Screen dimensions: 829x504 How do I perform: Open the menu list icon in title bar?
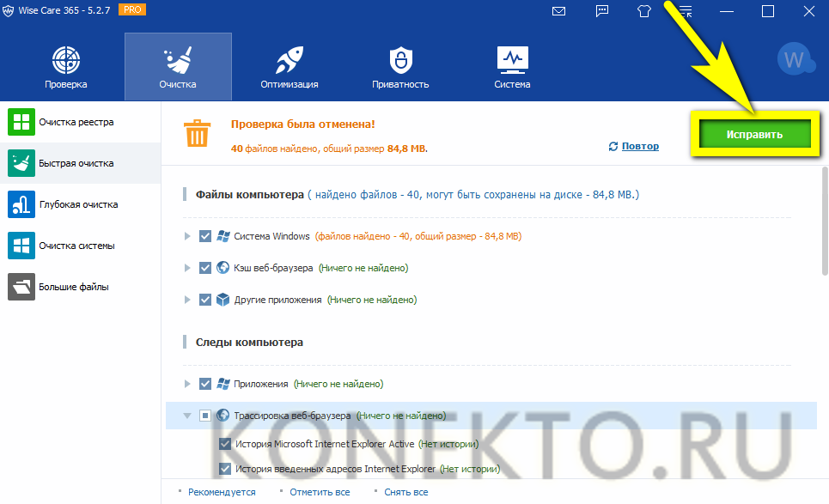pyautogui.click(x=686, y=11)
